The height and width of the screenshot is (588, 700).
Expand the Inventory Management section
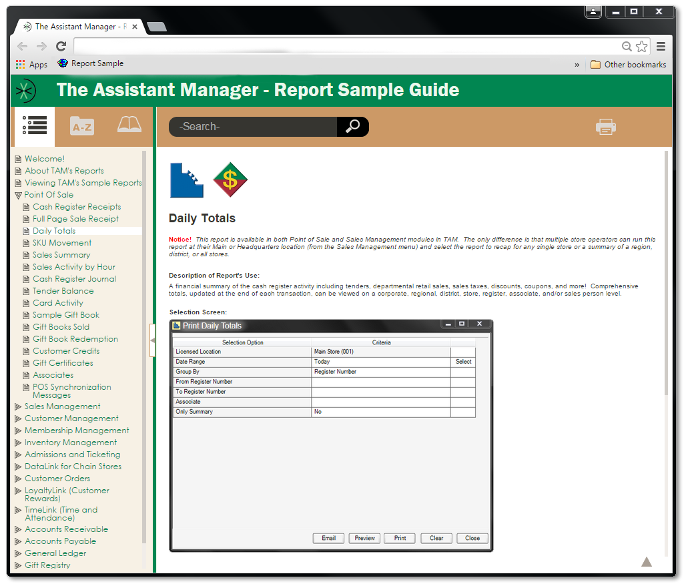point(18,443)
